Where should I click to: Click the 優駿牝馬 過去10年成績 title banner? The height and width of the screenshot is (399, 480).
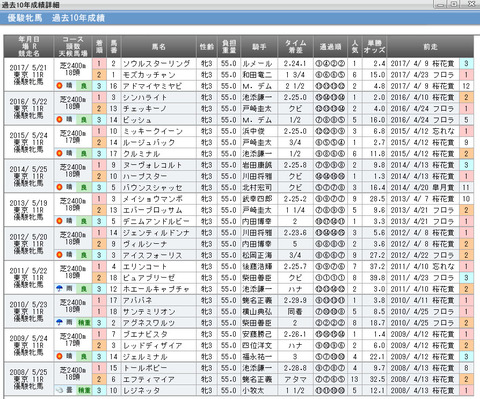240,18
